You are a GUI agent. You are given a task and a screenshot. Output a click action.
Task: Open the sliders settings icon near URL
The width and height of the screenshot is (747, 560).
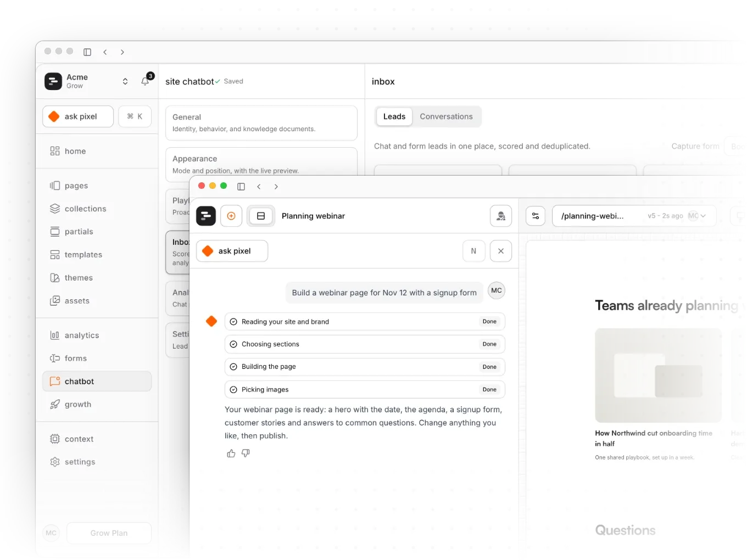point(536,216)
